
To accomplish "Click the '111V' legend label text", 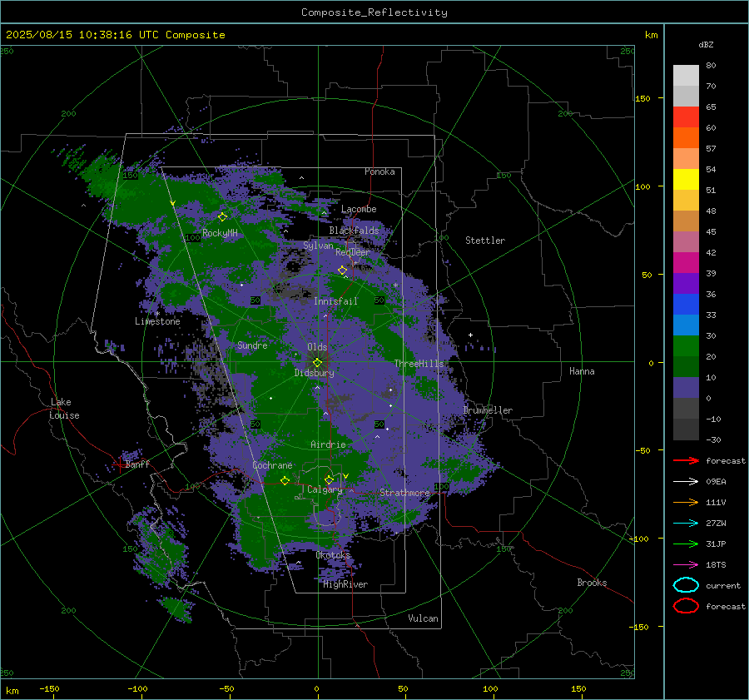I will (716, 502).
